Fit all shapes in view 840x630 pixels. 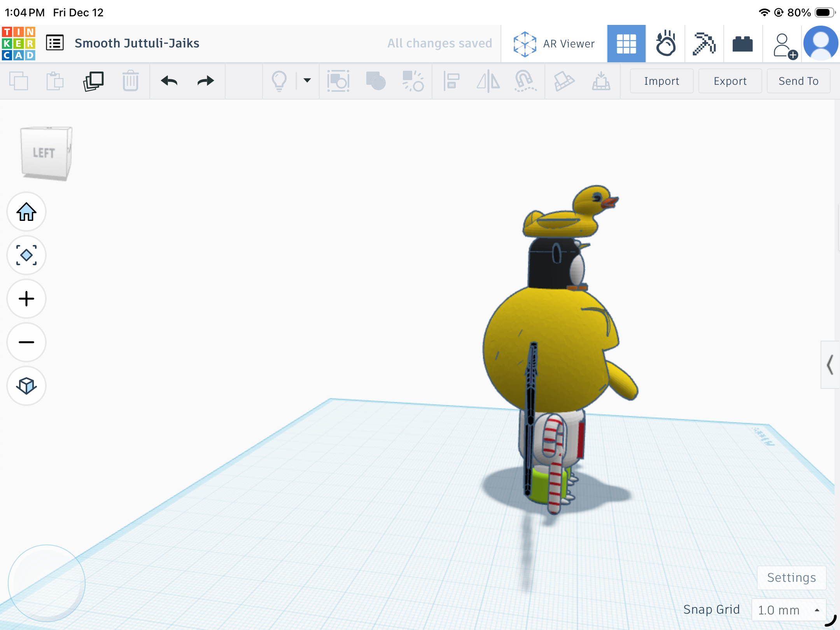point(26,255)
